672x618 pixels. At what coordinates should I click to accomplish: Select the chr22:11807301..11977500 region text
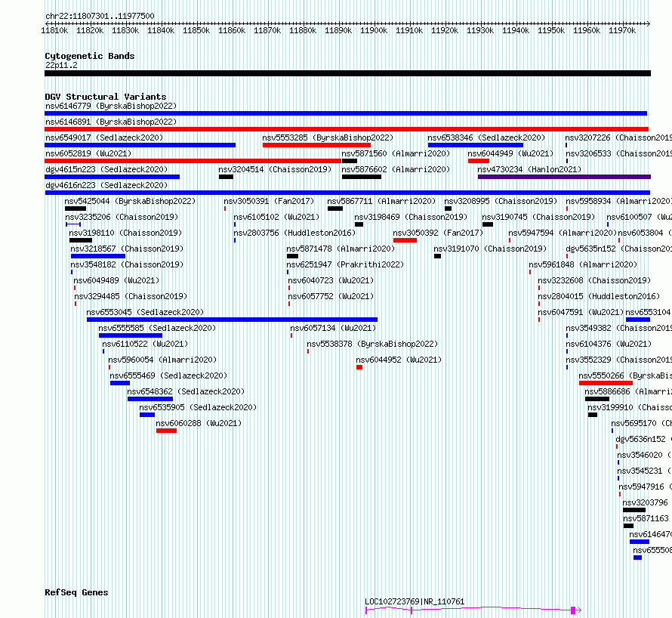point(100,17)
